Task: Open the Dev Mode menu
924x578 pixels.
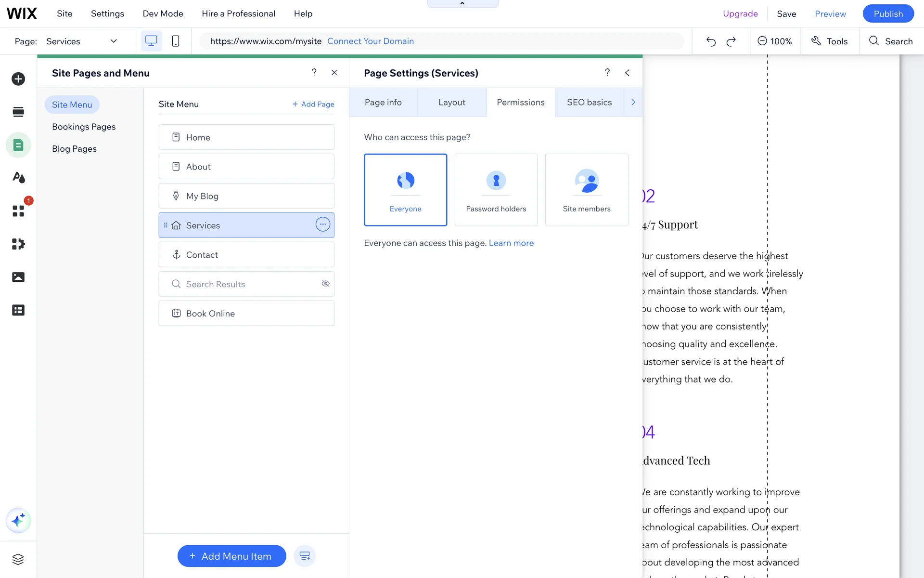Action: (163, 13)
